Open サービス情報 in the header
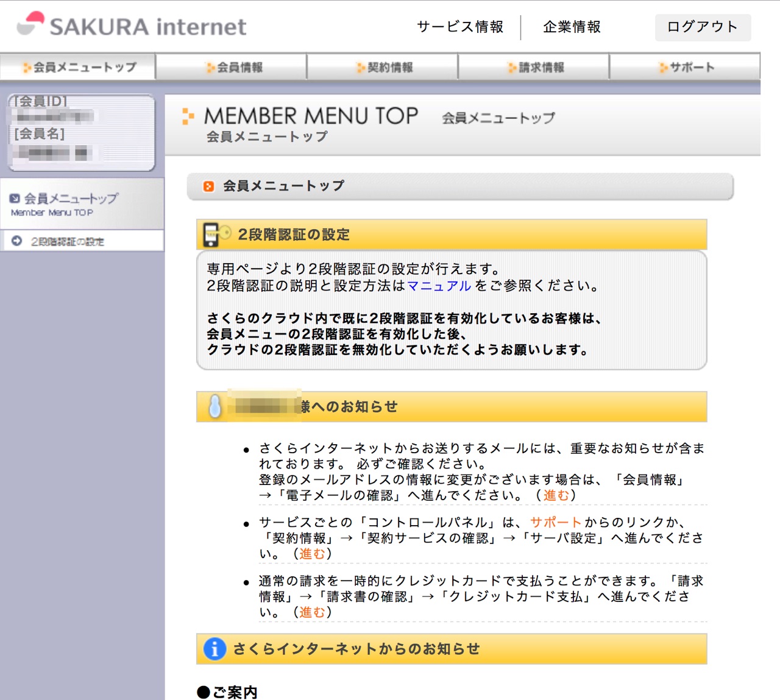 coord(460,27)
